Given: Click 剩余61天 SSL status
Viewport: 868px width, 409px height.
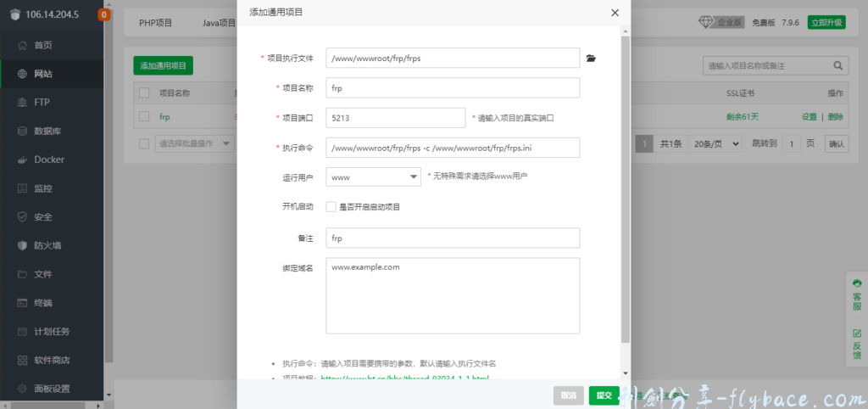Looking at the screenshot, I should (x=743, y=117).
